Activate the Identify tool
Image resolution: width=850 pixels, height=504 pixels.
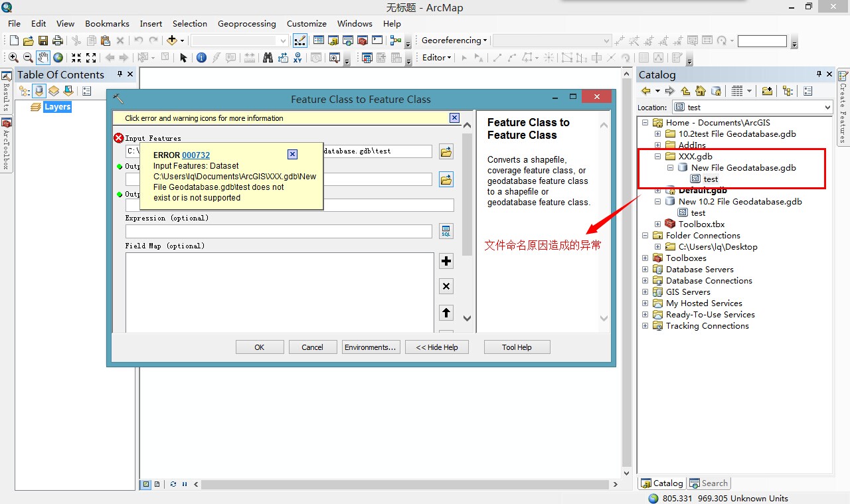202,58
